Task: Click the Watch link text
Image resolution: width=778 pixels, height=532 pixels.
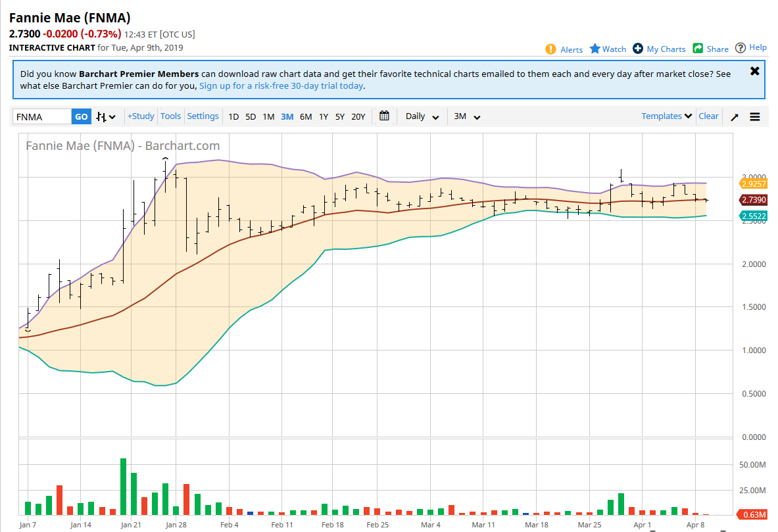Action: pos(614,49)
